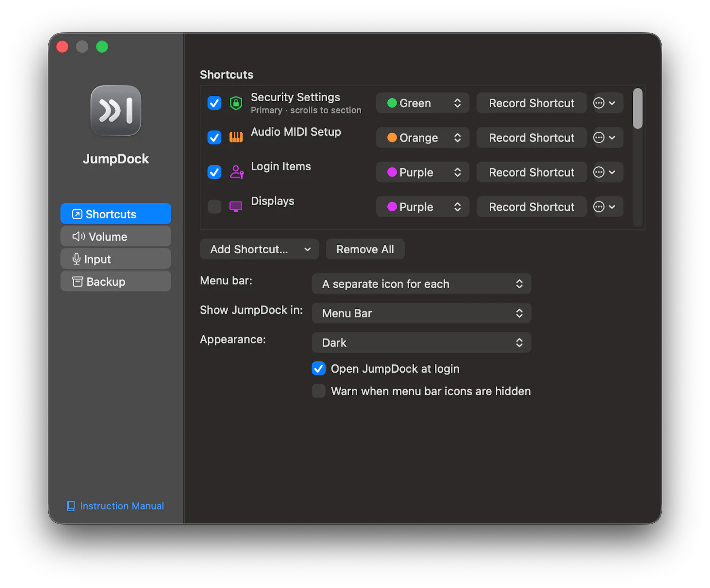Click the Login Items person icon
Screen dimensions: 710x588
(237, 172)
